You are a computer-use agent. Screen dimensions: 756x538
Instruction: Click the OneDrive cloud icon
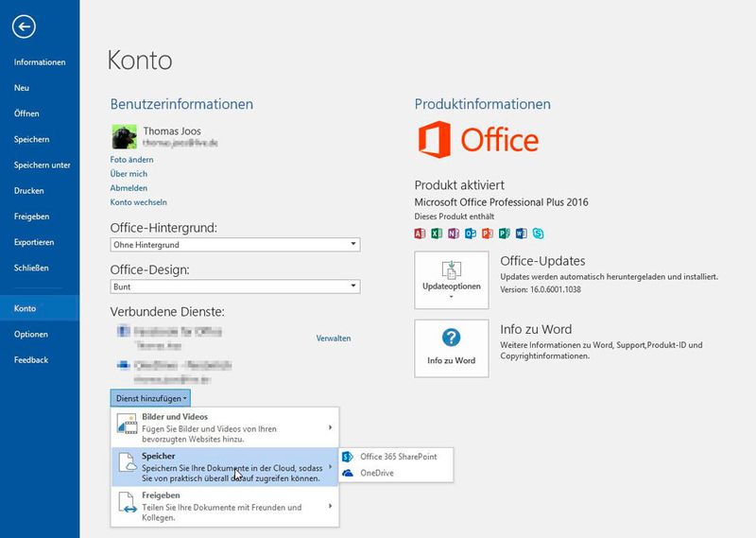click(x=348, y=473)
